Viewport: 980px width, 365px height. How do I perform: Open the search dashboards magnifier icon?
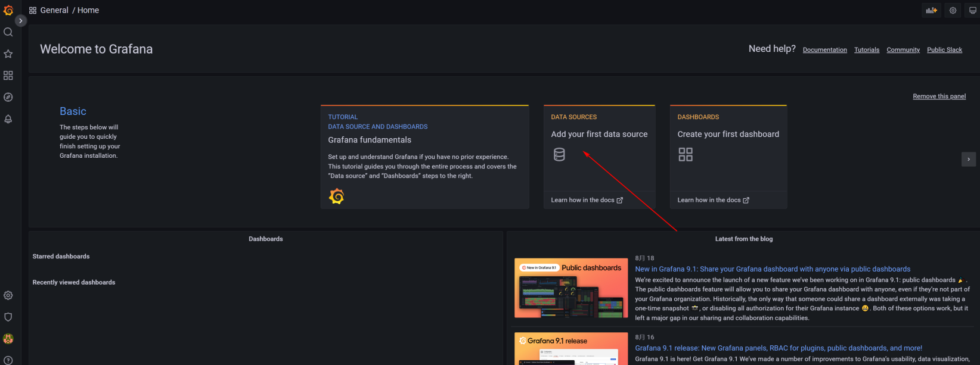coord(8,32)
